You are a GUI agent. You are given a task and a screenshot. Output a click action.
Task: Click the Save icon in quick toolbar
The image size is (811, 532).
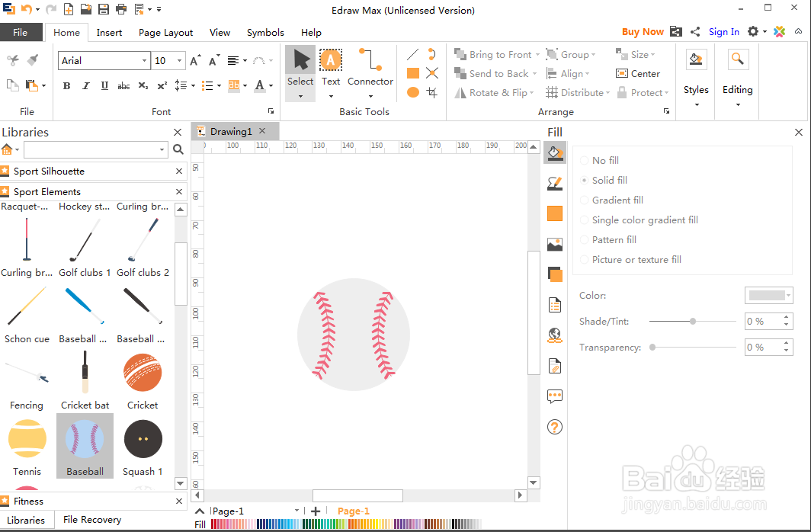point(104,9)
